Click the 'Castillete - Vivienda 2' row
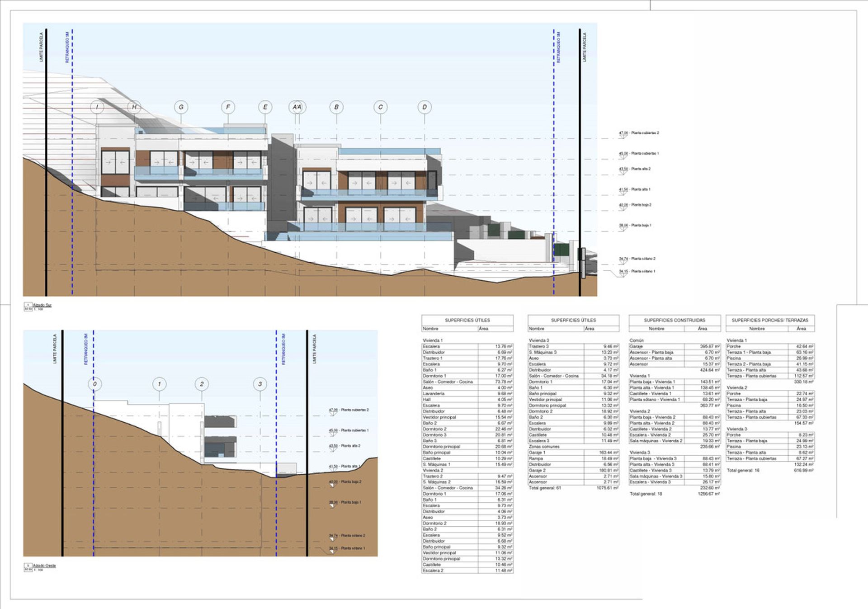 click(x=675, y=429)
